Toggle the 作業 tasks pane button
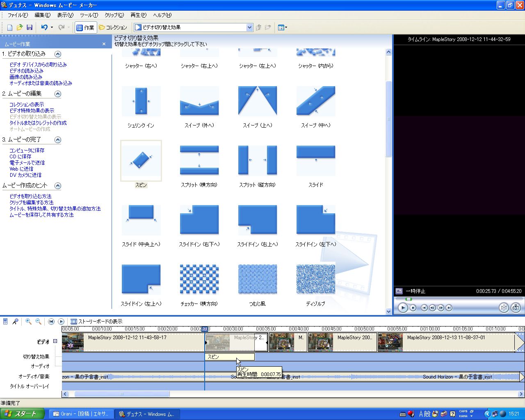Viewport: 525px width, 420px height. [85, 27]
